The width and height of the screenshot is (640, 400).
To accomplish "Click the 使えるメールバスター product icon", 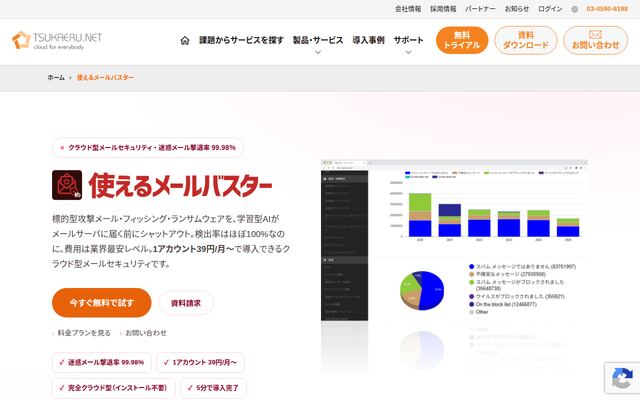I will (x=67, y=185).
